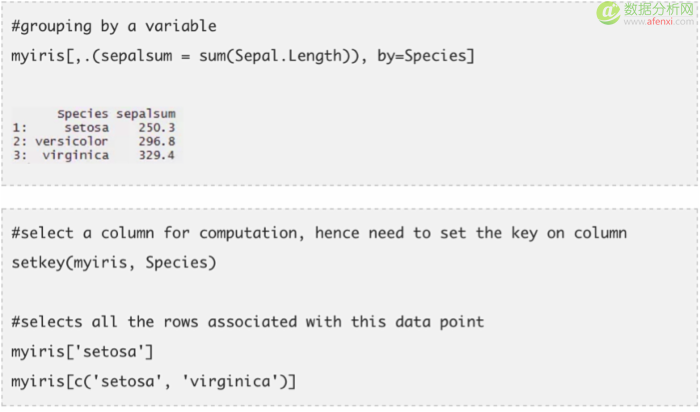
Task: Click 'by=Species]' at end of grouping line
Action: [426, 56]
